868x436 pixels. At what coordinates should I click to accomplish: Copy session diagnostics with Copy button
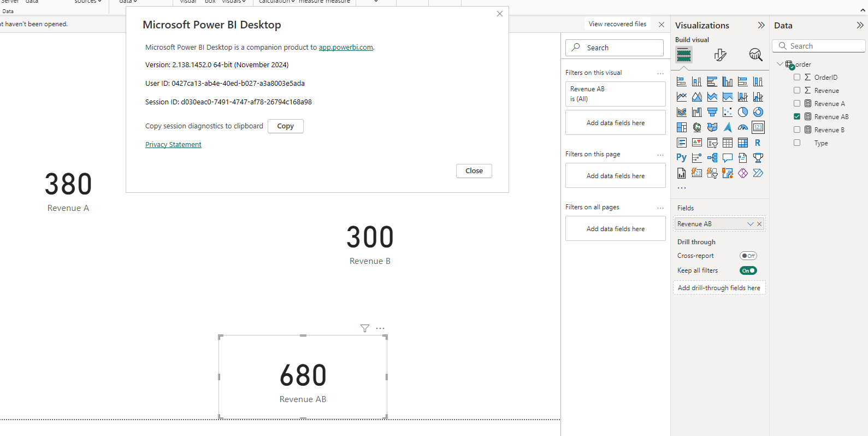(x=286, y=126)
